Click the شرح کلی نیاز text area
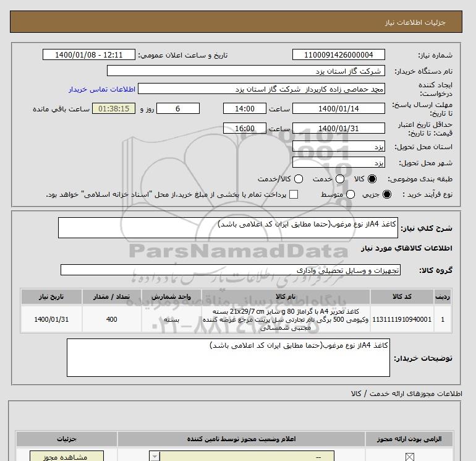The height and width of the screenshot is (461, 476). [228, 228]
